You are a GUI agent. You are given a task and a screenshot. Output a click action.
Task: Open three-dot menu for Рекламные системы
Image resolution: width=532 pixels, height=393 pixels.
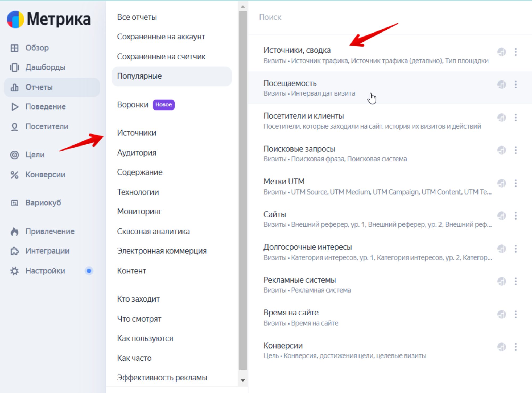[x=516, y=281]
